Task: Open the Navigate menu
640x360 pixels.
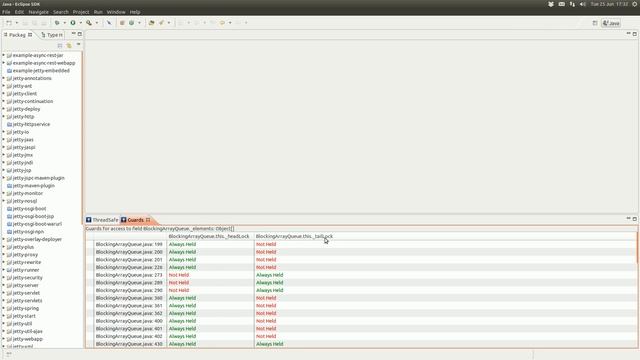Action: (39, 12)
